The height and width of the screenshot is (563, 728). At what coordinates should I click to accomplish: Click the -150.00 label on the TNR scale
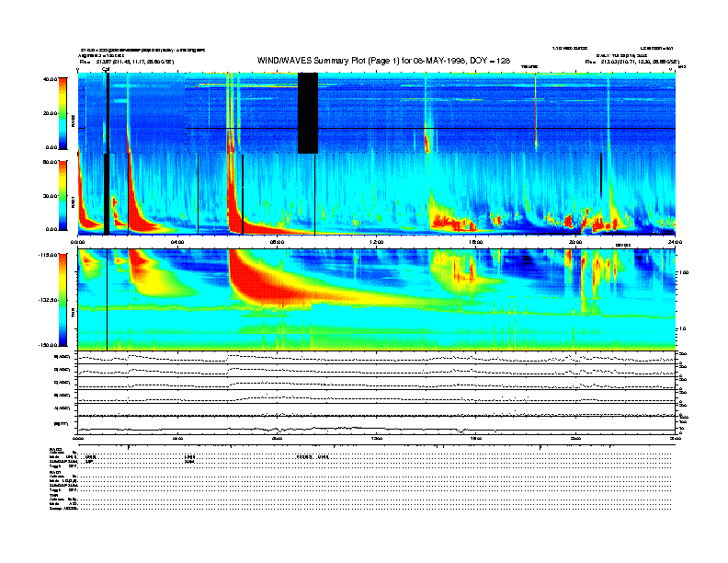pyautogui.click(x=48, y=345)
